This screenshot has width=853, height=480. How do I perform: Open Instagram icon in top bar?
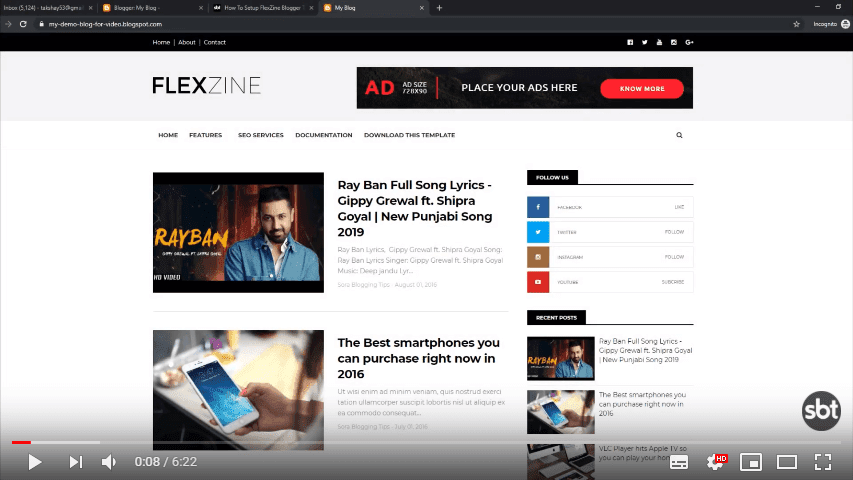(x=674, y=42)
